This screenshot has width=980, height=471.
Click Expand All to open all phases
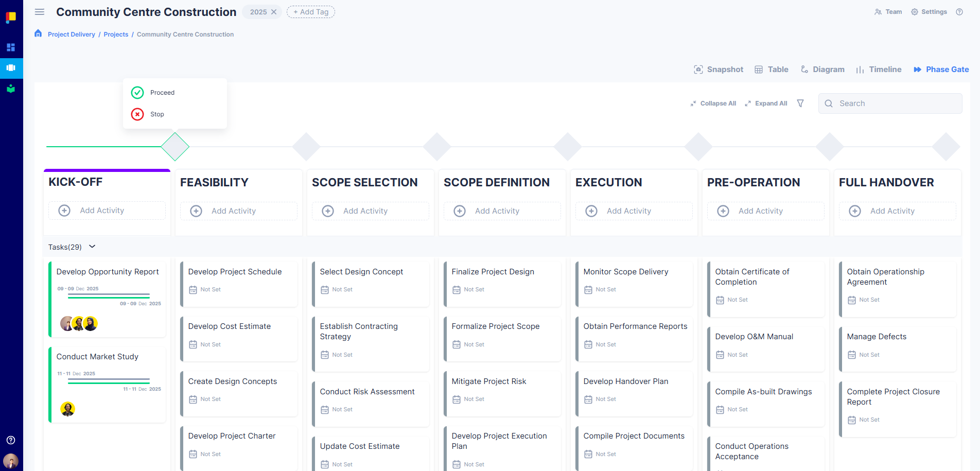pos(766,103)
